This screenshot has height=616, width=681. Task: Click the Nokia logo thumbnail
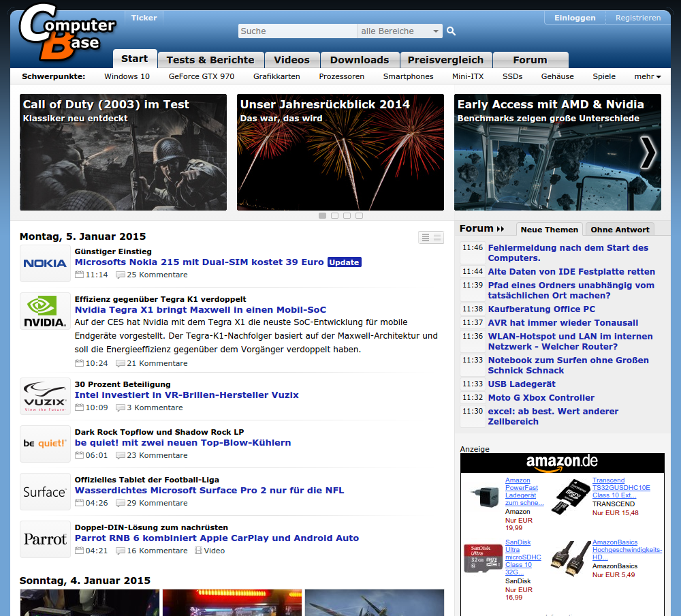[45, 263]
